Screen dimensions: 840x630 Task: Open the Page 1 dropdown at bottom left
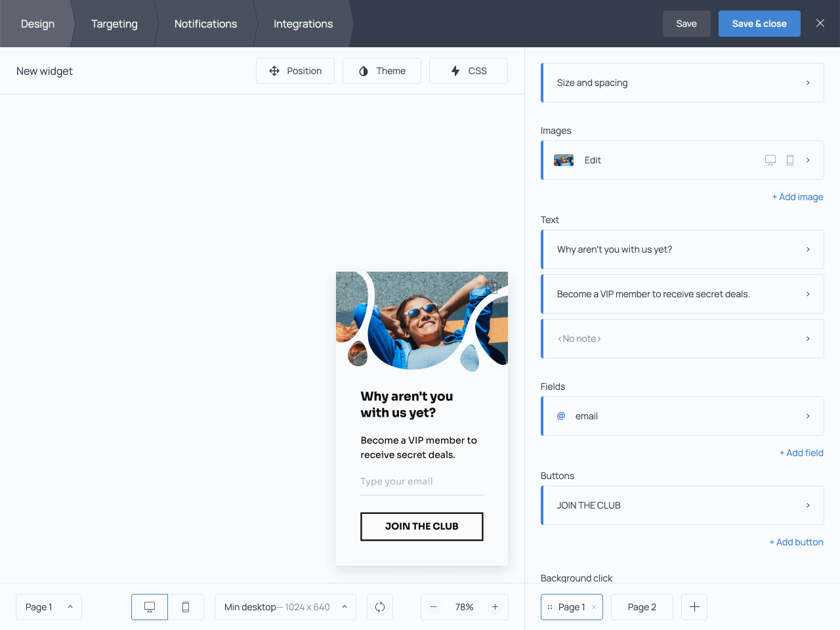pos(49,607)
